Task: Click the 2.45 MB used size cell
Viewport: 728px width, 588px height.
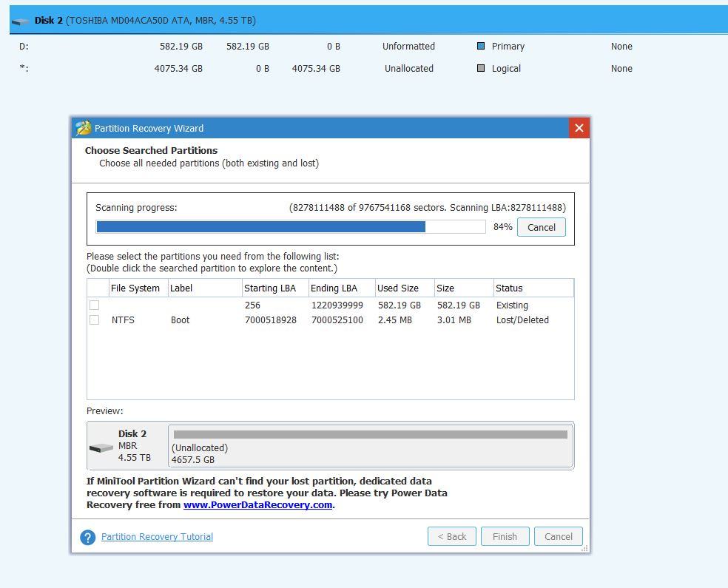Action: 394,320
